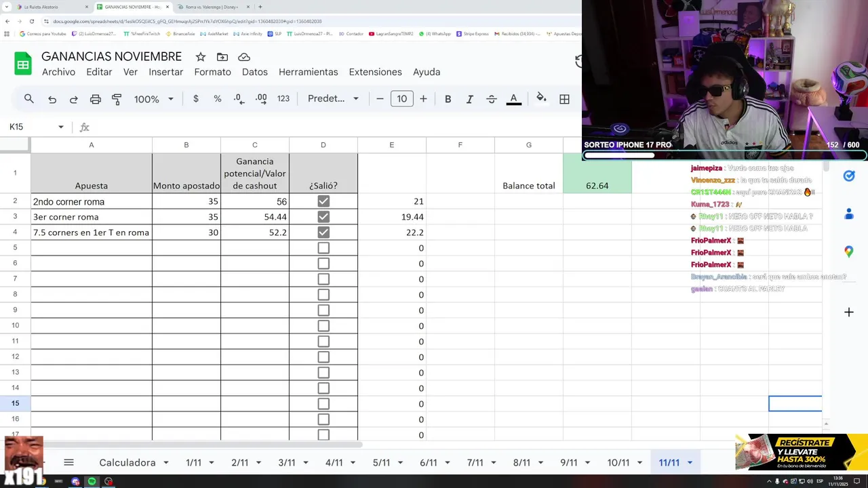Print the spreadsheet
The height and width of the screenshot is (488, 868).
[x=96, y=99]
